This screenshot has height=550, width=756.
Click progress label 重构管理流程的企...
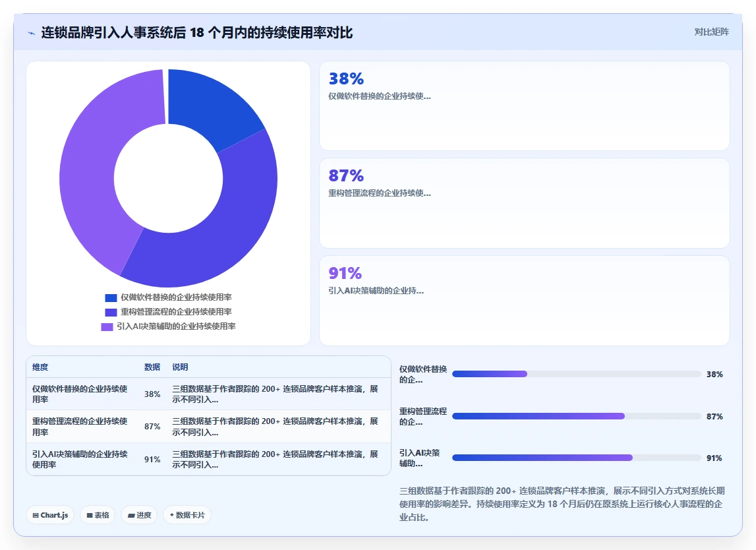(x=423, y=416)
